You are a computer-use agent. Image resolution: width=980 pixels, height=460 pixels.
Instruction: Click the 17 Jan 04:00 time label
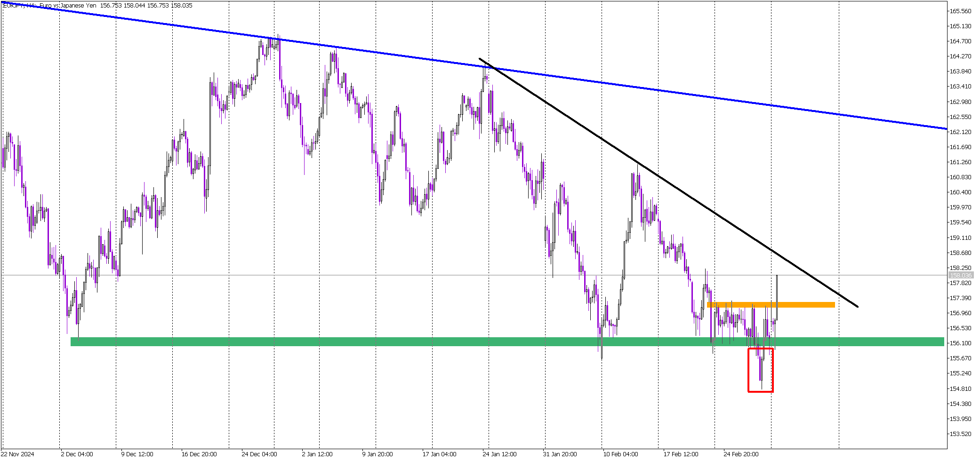pyautogui.click(x=439, y=454)
